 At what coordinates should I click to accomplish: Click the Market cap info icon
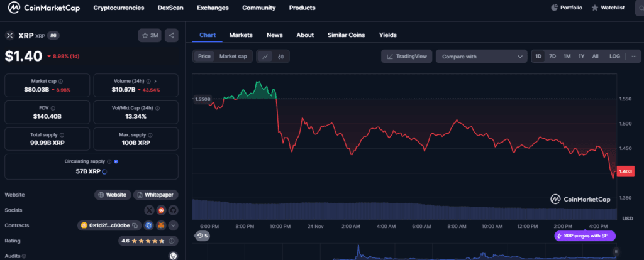(61, 81)
